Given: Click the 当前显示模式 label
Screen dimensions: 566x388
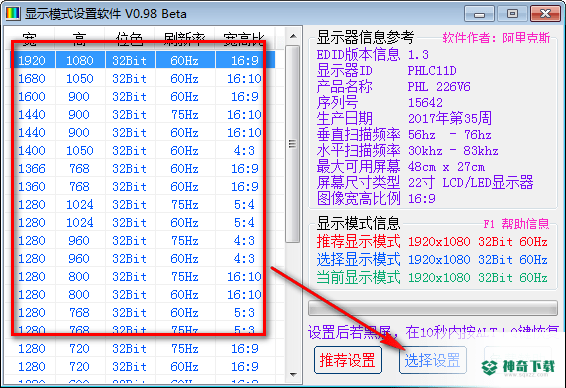Looking at the screenshot, I should (x=358, y=278).
